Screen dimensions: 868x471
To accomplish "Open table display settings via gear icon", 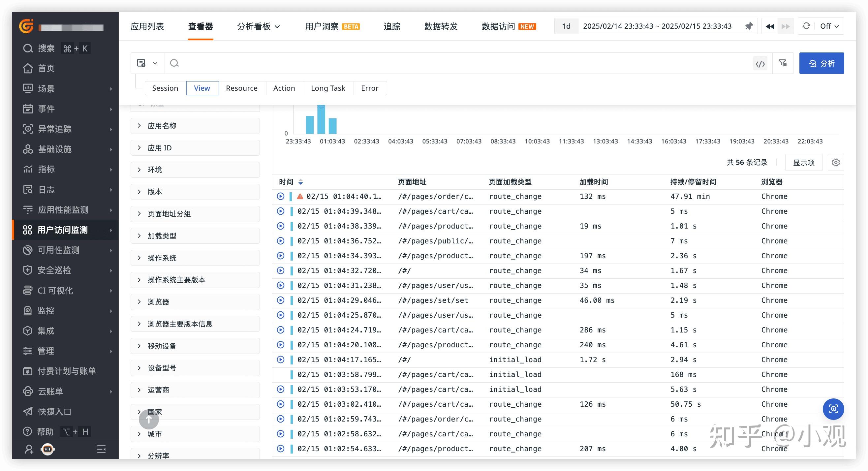I will [836, 162].
